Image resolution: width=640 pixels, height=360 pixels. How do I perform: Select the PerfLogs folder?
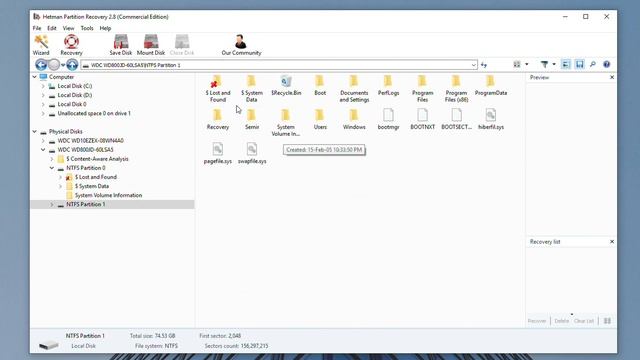click(388, 86)
